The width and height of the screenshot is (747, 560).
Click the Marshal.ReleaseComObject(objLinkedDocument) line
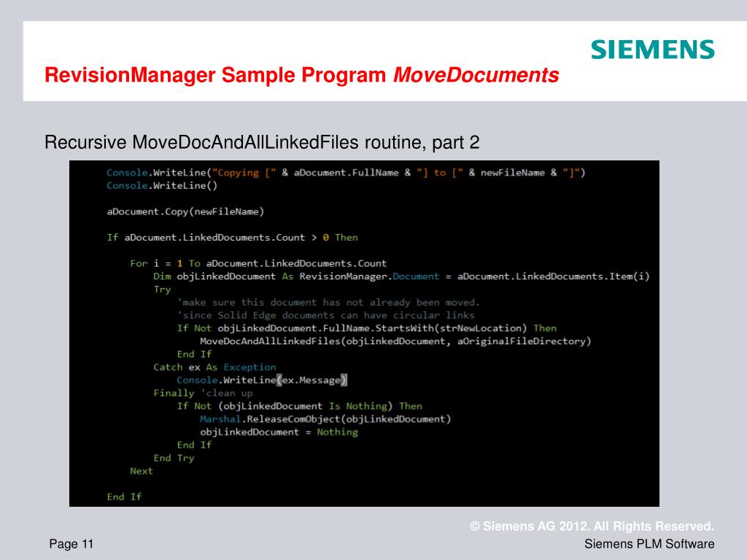325,419
